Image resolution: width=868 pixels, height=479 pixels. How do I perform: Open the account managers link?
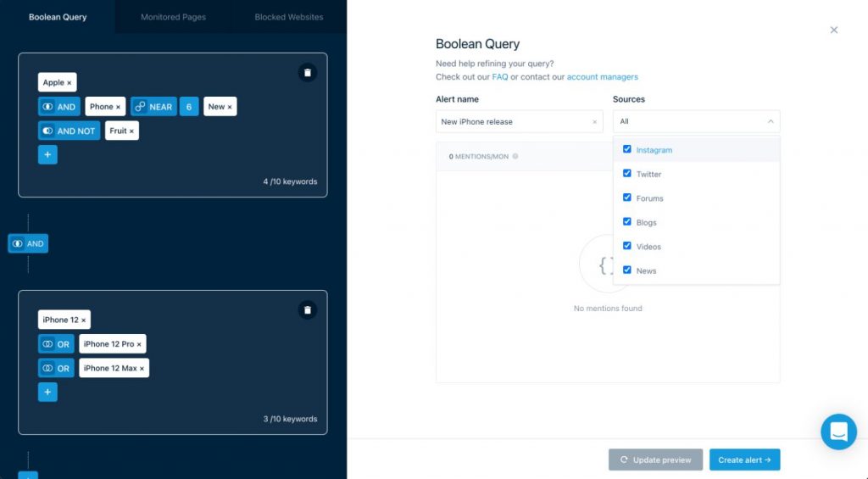pyautogui.click(x=603, y=77)
